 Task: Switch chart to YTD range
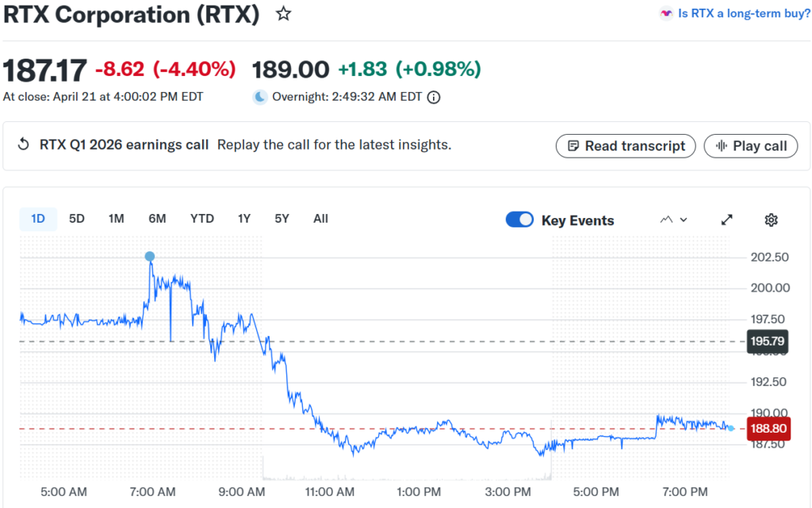click(202, 219)
